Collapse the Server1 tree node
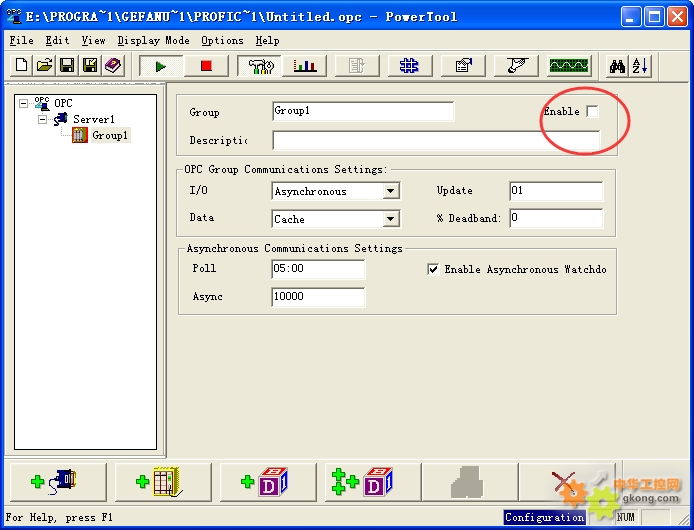Viewport: 694px width, 530px height. tap(42, 120)
